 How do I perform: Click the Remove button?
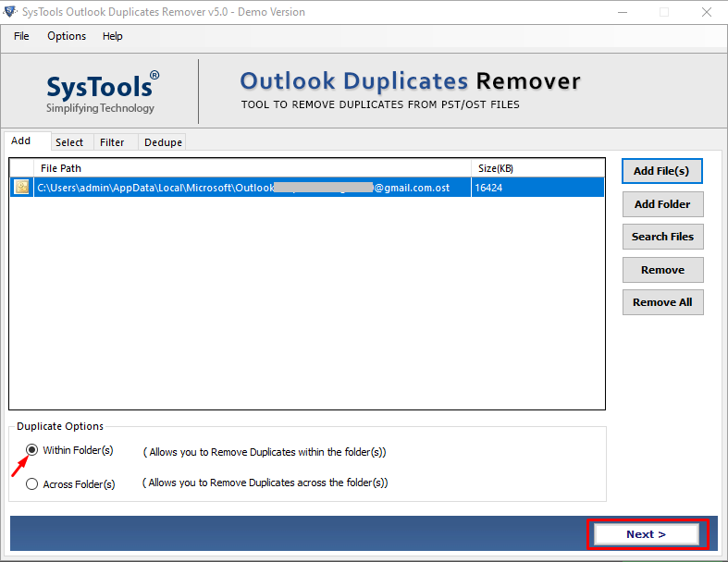pyautogui.click(x=662, y=270)
